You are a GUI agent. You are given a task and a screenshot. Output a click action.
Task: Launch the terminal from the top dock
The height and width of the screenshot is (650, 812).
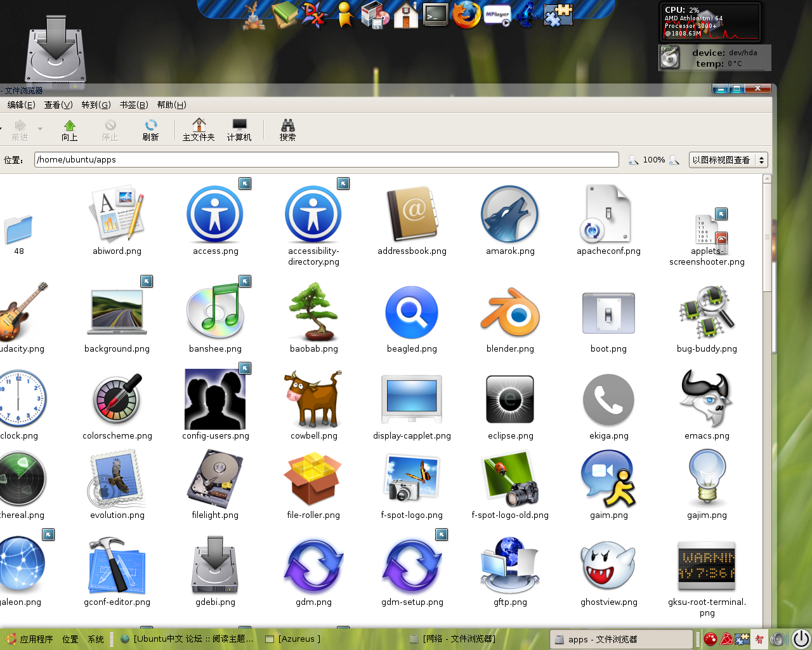tap(436, 14)
